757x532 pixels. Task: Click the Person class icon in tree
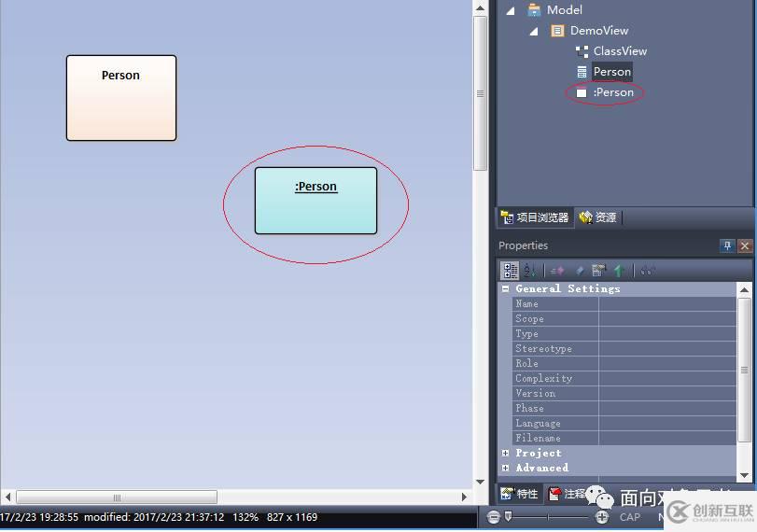(582, 72)
